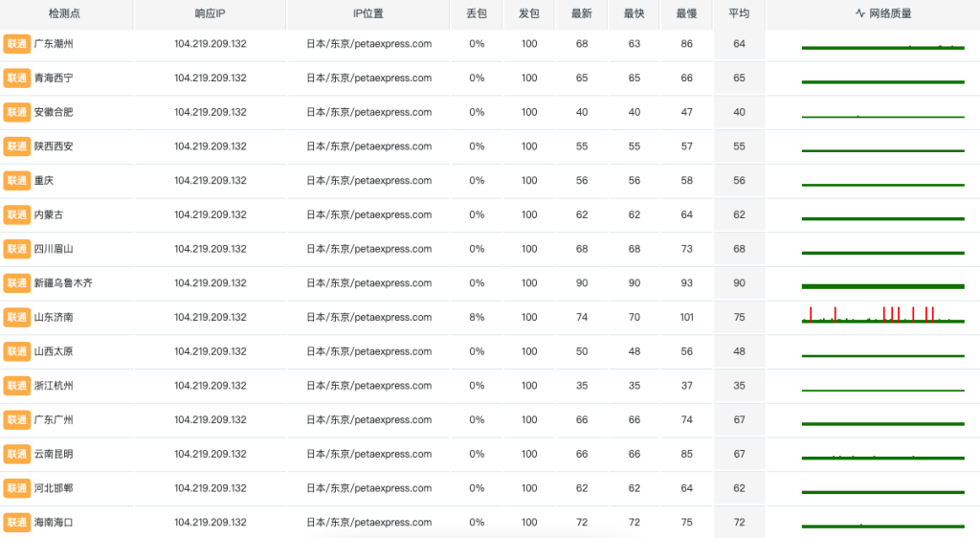Open the 山东济南 graph with red spikes
The image size is (980, 538).
click(883, 315)
